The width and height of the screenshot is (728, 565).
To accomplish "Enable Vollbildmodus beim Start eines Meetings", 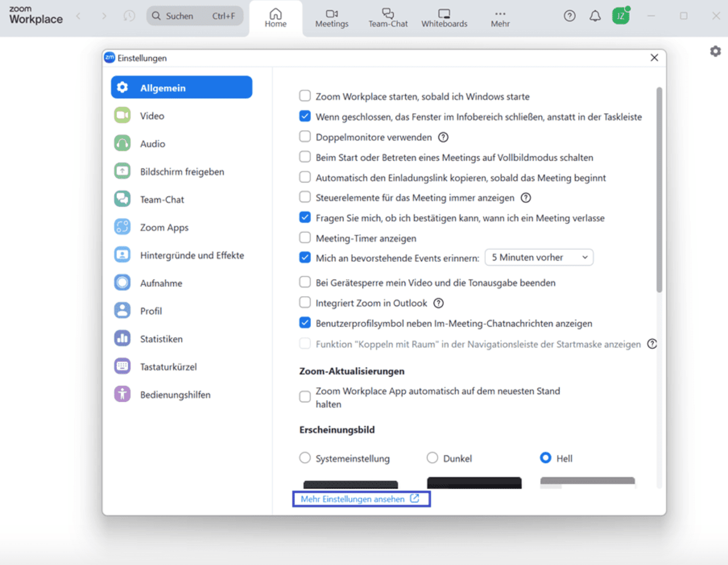I will (305, 157).
